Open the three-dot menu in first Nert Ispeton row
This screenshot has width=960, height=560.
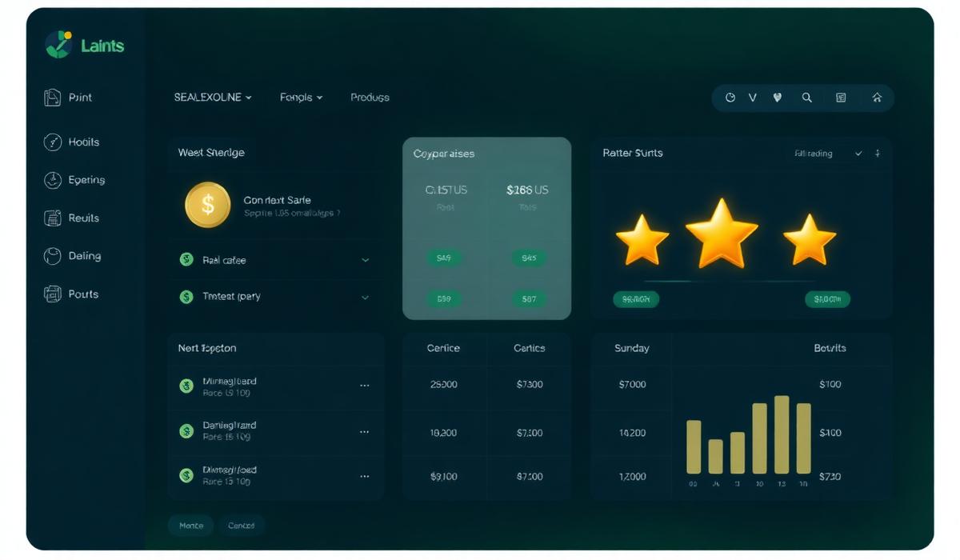365,385
